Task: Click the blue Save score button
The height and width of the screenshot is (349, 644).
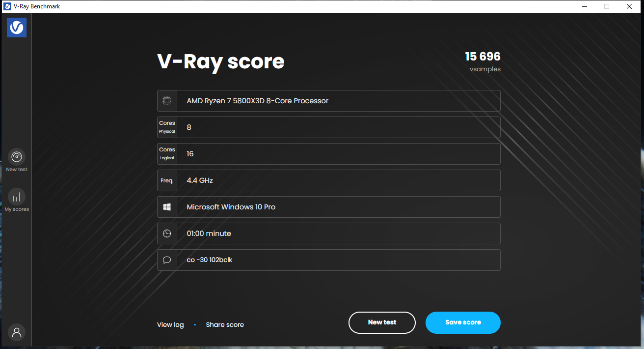Action: click(x=463, y=322)
